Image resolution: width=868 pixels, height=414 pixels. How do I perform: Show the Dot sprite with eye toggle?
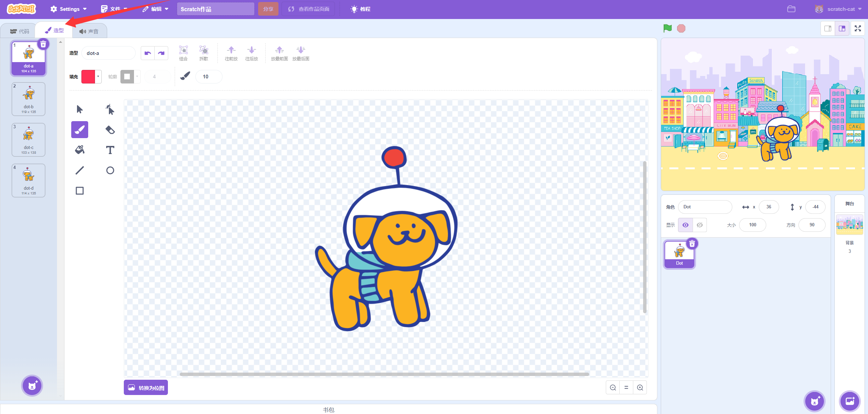686,225
